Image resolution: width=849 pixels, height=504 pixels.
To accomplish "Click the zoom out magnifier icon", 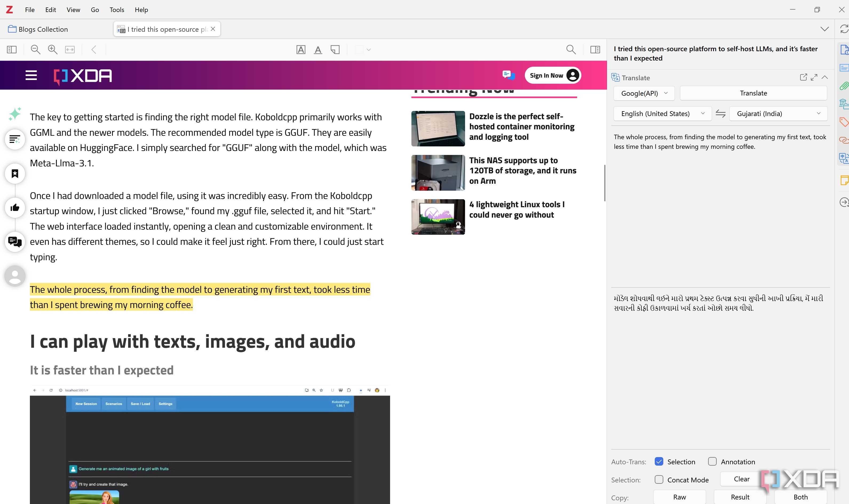I will (x=35, y=50).
